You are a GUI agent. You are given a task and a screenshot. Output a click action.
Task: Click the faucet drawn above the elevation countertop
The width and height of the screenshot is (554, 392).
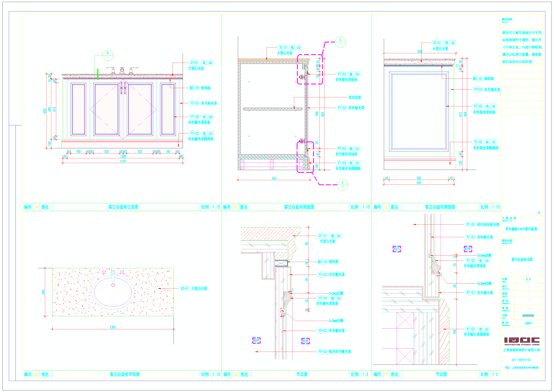(122, 71)
